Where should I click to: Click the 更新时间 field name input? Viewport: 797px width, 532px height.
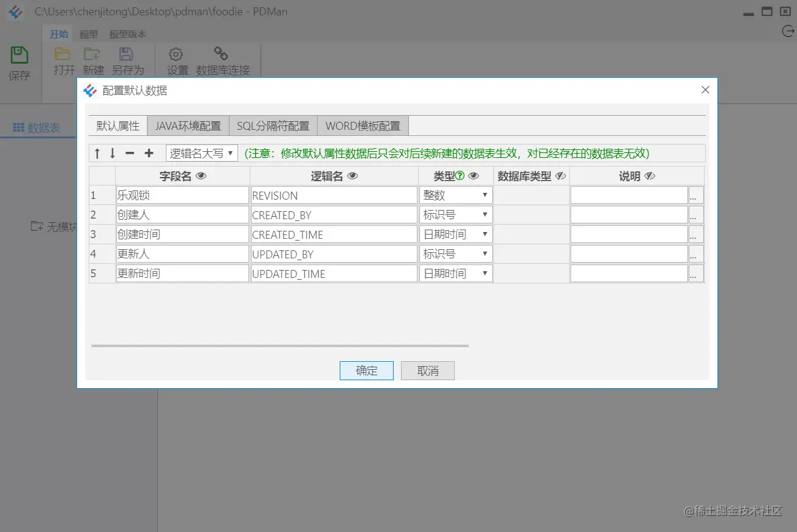pyautogui.click(x=182, y=274)
